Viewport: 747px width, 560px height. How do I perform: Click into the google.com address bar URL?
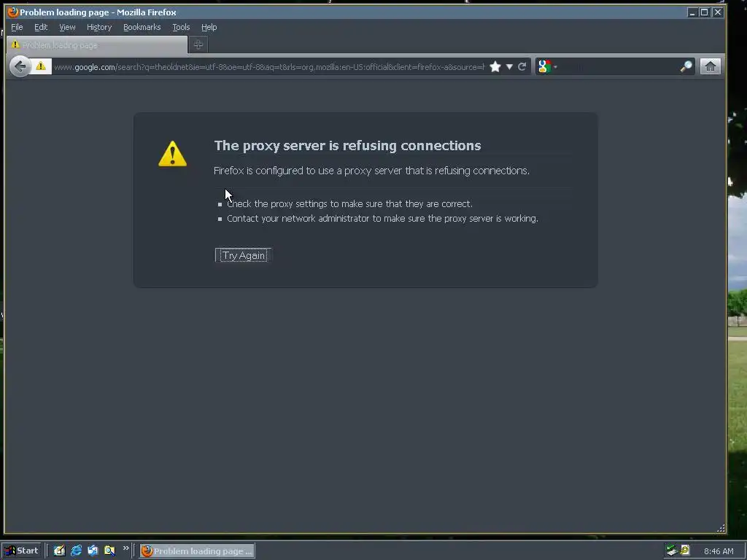[x=268, y=66]
